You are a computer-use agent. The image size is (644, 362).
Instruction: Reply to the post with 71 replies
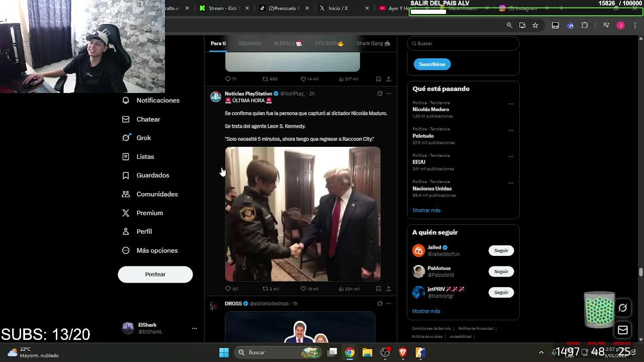tap(230, 79)
